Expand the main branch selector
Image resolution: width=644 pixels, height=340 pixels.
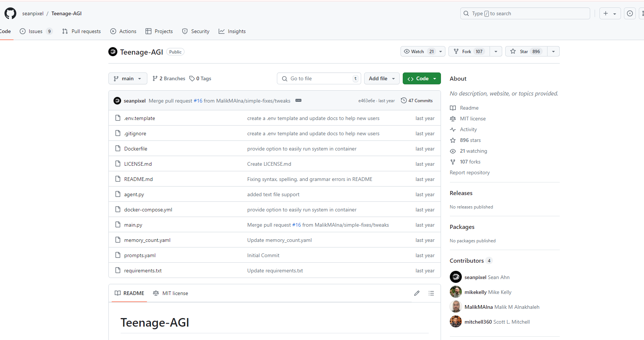click(x=128, y=78)
